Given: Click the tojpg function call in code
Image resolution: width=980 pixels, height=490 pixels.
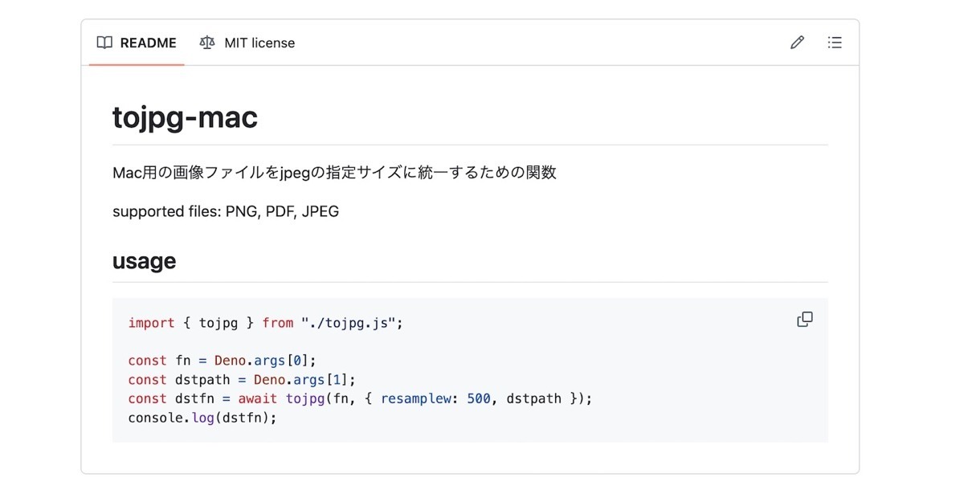Looking at the screenshot, I should point(305,398).
